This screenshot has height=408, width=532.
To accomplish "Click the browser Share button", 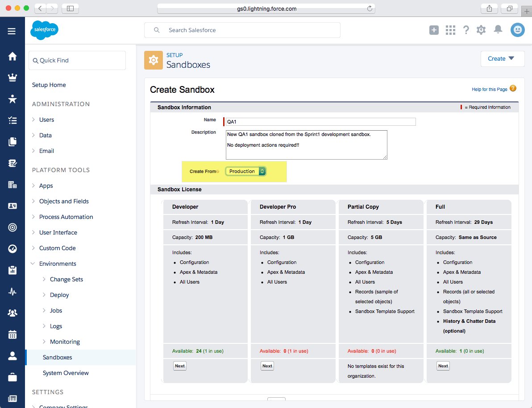I will (x=489, y=8).
